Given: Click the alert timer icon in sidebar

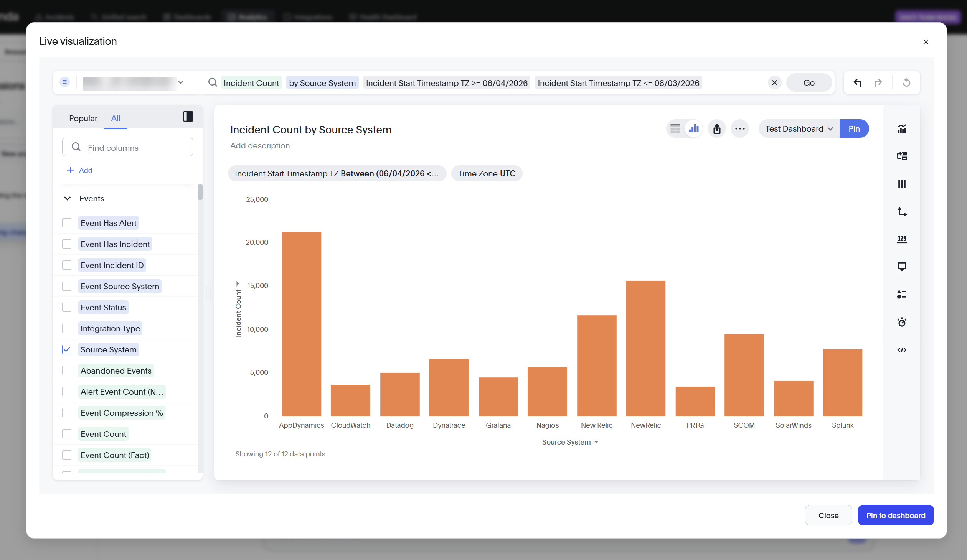Looking at the screenshot, I should pos(902,322).
